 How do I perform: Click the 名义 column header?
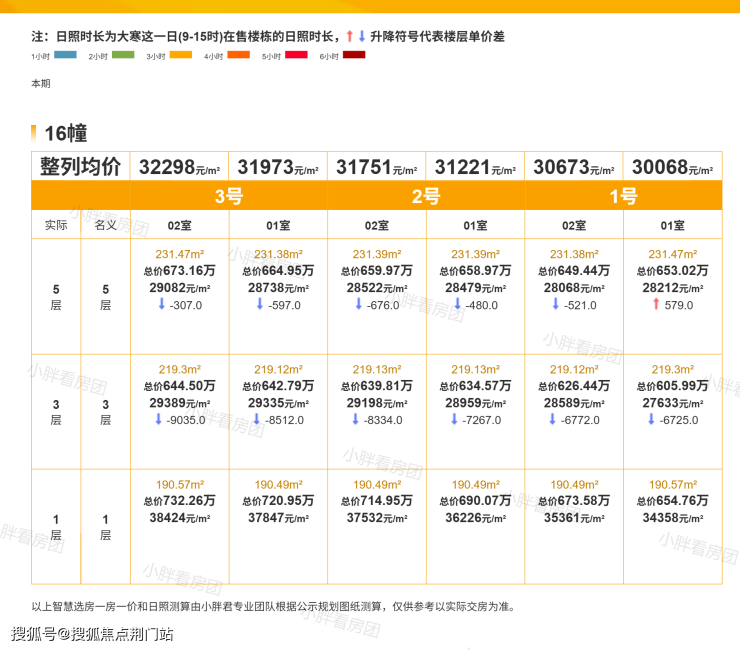click(105, 225)
